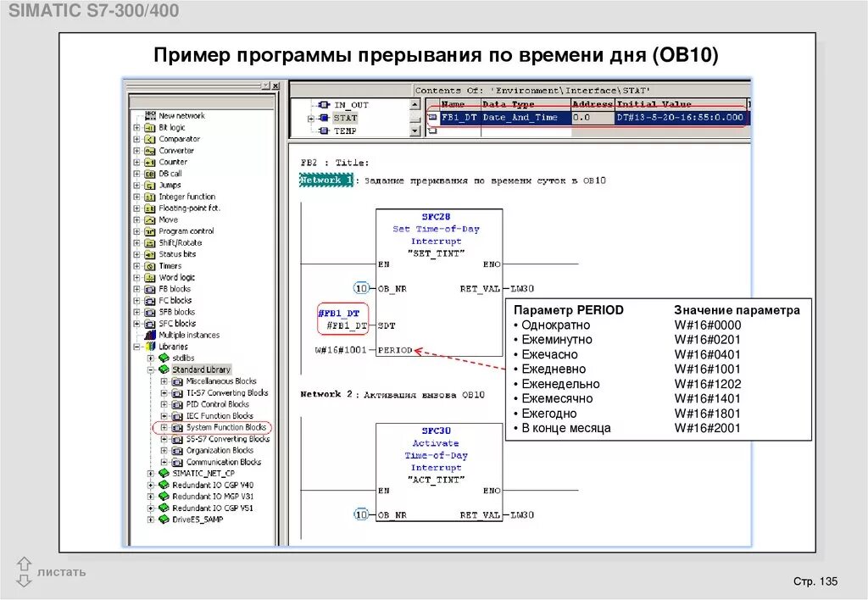Click the Network 2 label

[326, 394]
